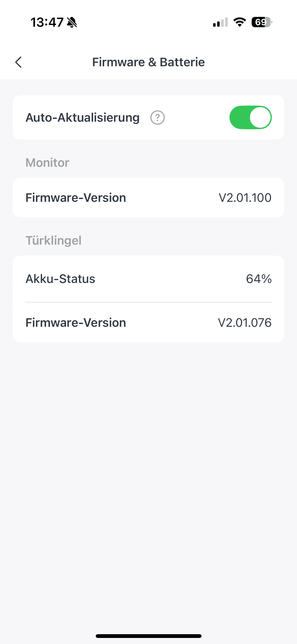Tap the home indicator bar
Viewport: 297px width, 644px height.
pyautogui.click(x=148, y=636)
